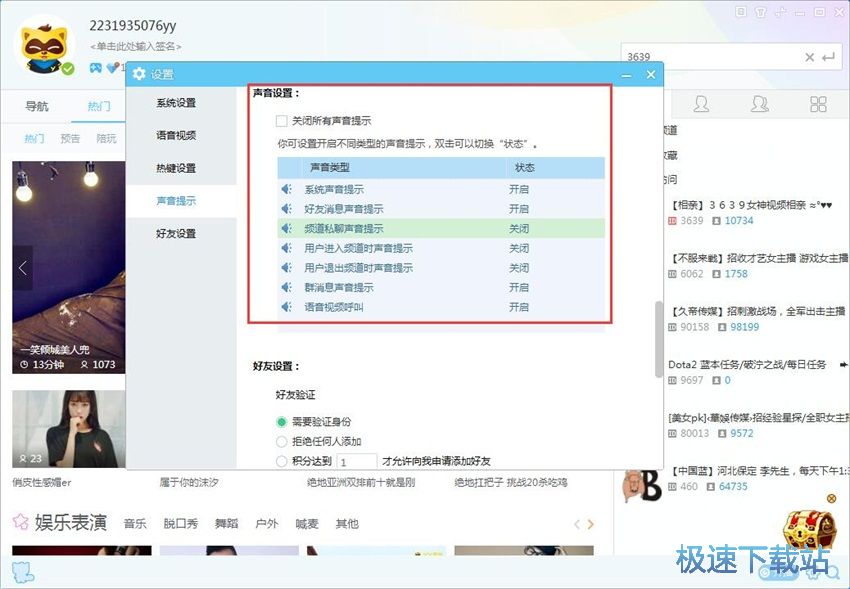Close the treasure chest with small X
Screen dimensions: 850x589
click(x=831, y=498)
